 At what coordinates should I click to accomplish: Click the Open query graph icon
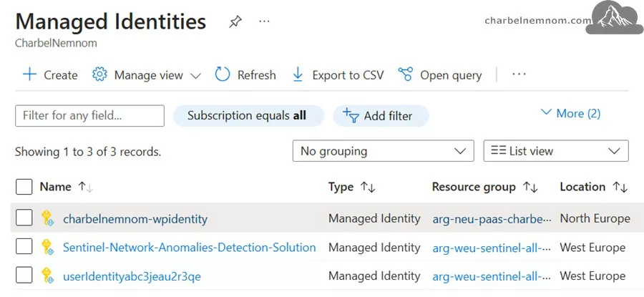tap(406, 74)
